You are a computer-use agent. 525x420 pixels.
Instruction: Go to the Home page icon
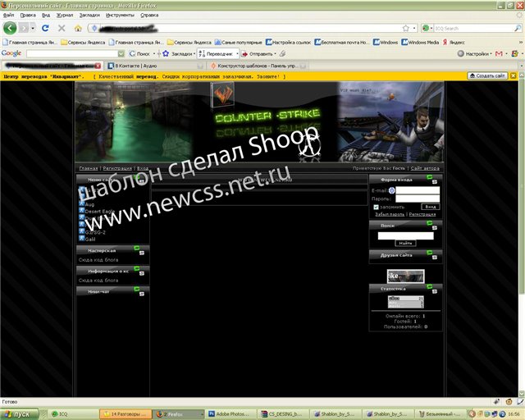pyautogui.click(x=78, y=28)
